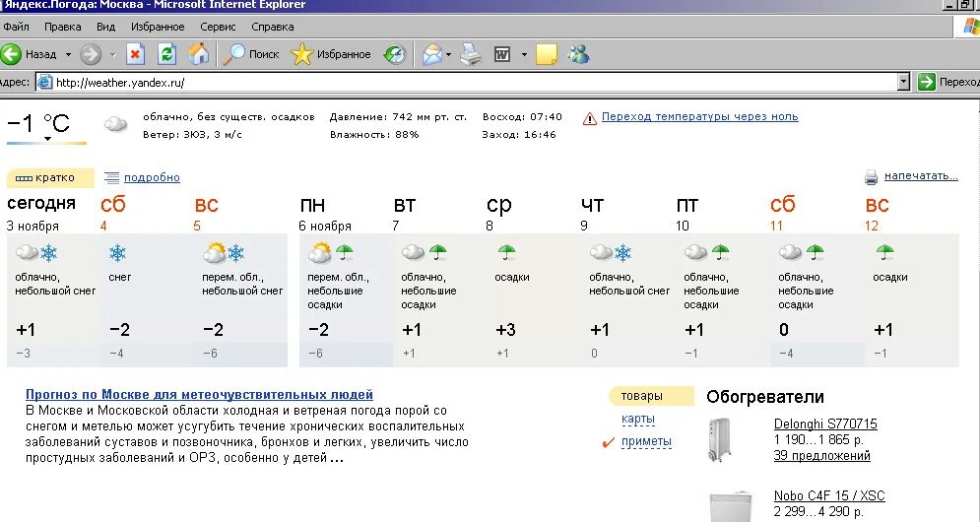
Task: Click the yellow note toolbar icon
Action: point(547,54)
